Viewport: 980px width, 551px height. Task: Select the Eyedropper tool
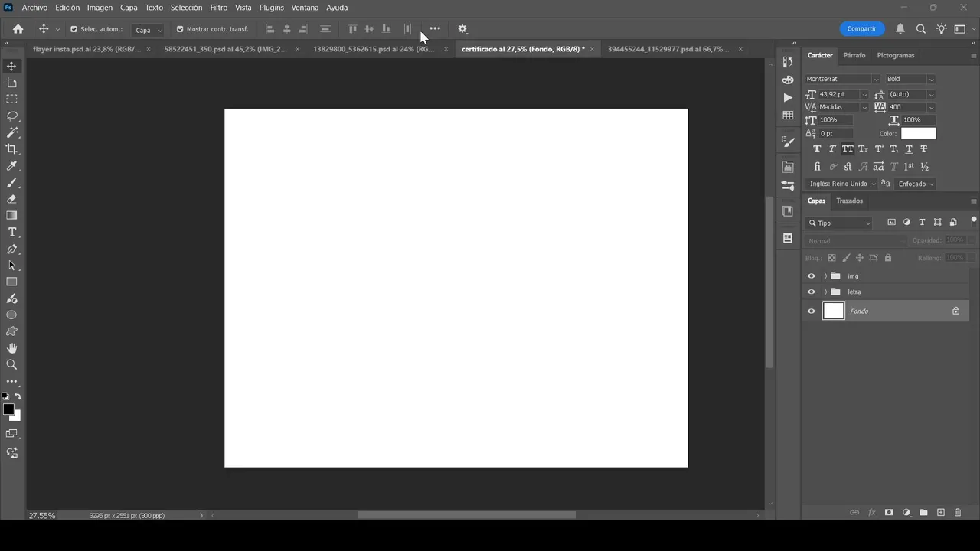[11, 166]
